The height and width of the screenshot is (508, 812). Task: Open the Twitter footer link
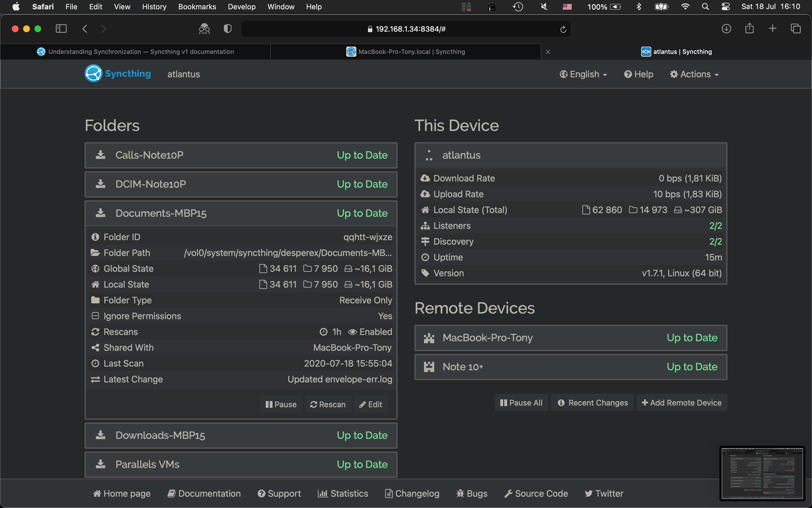[604, 494]
